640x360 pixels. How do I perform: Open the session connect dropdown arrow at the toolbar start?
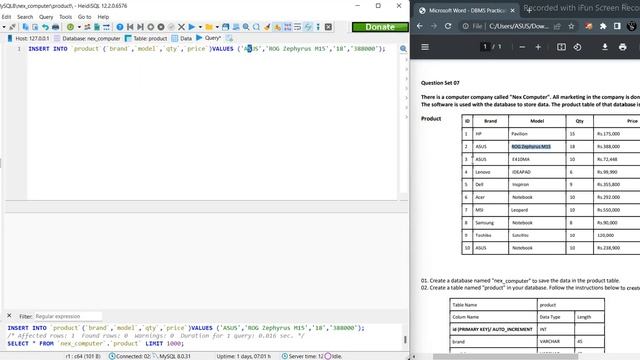pos(4,27)
